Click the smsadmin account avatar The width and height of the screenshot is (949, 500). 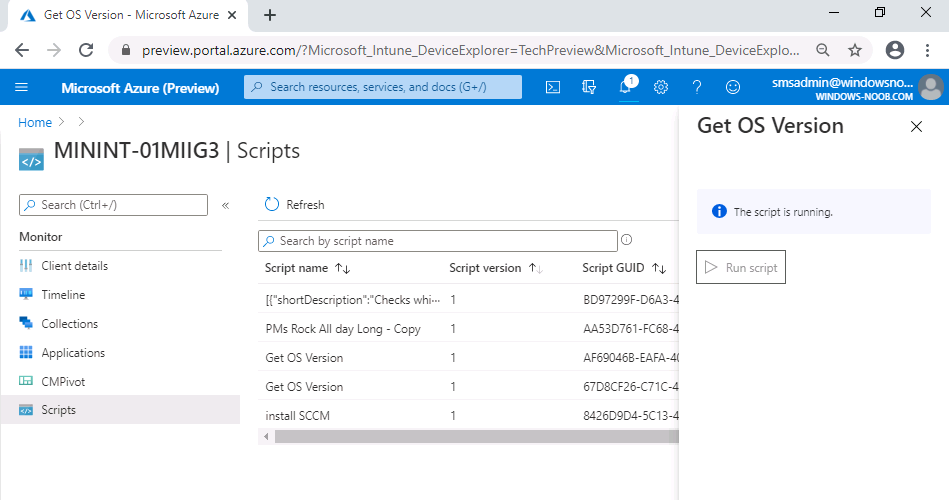pyautogui.click(x=930, y=87)
